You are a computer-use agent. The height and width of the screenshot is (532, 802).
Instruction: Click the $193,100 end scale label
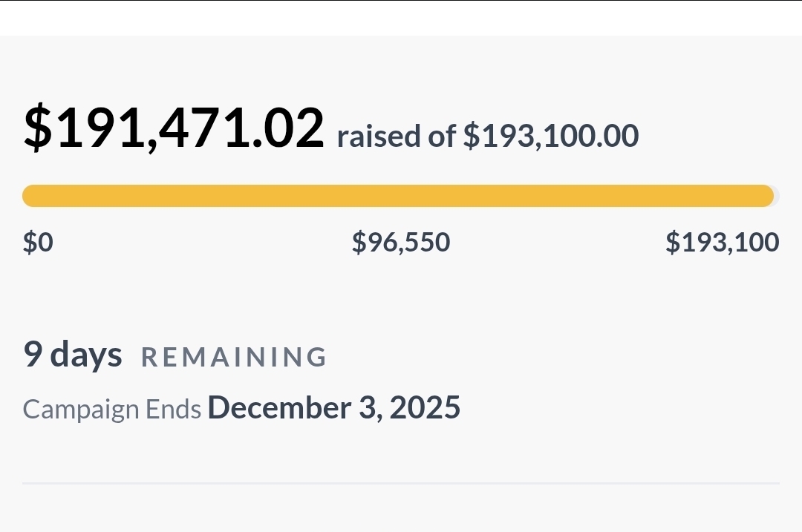[x=722, y=243]
